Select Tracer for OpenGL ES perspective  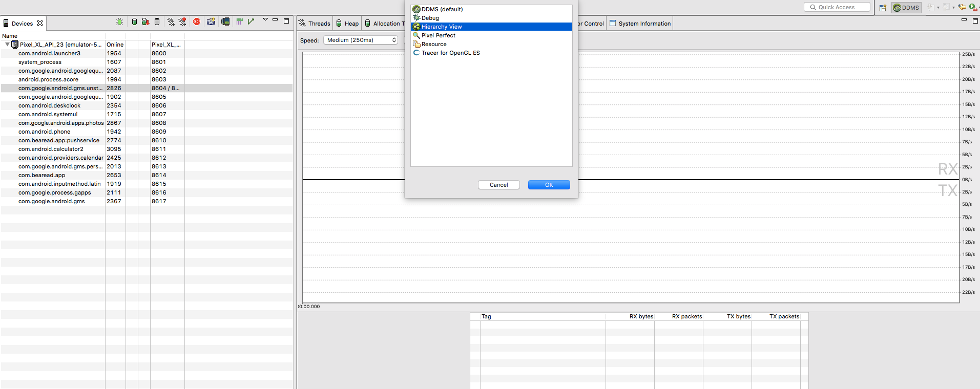click(491, 53)
